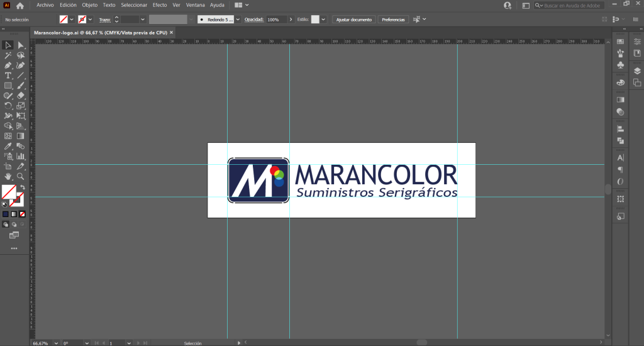
Task: Select the Type tool
Action: click(x=8, y=75)
